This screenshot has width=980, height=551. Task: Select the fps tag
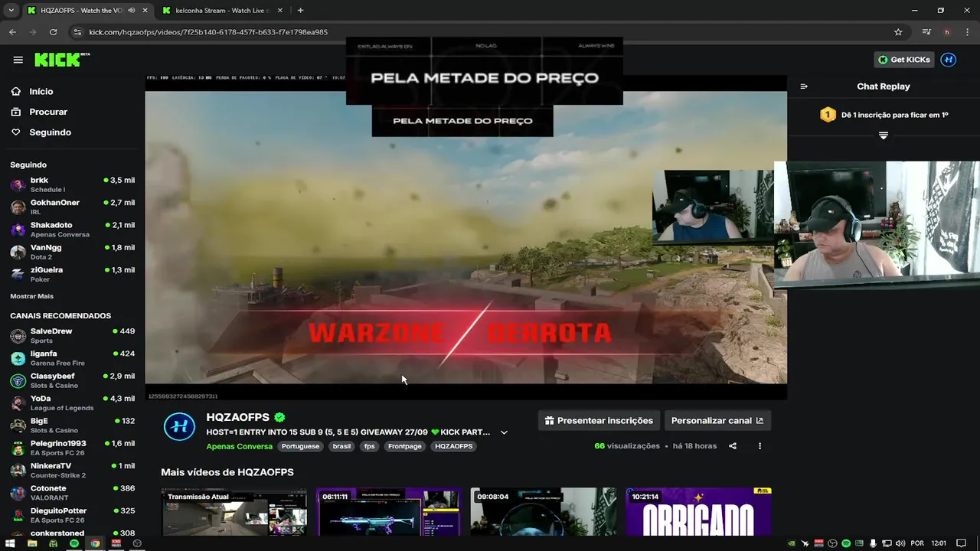(370, 446)
